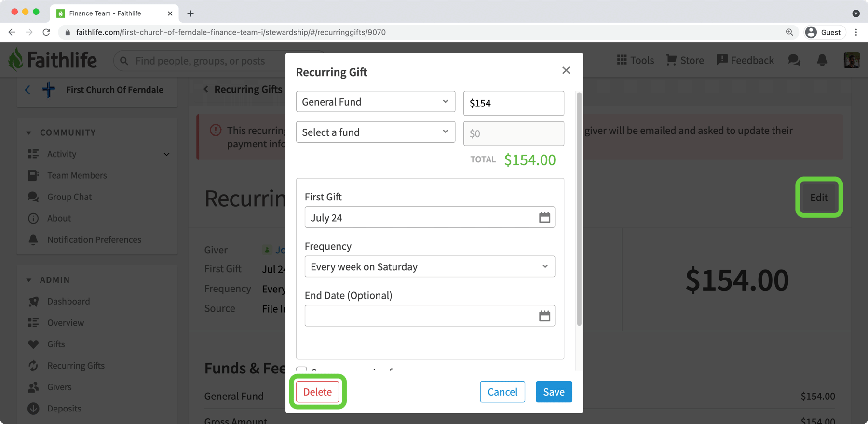Click the Team Members icon
This screenshot has width=868, height=424.
coord(33,175)
